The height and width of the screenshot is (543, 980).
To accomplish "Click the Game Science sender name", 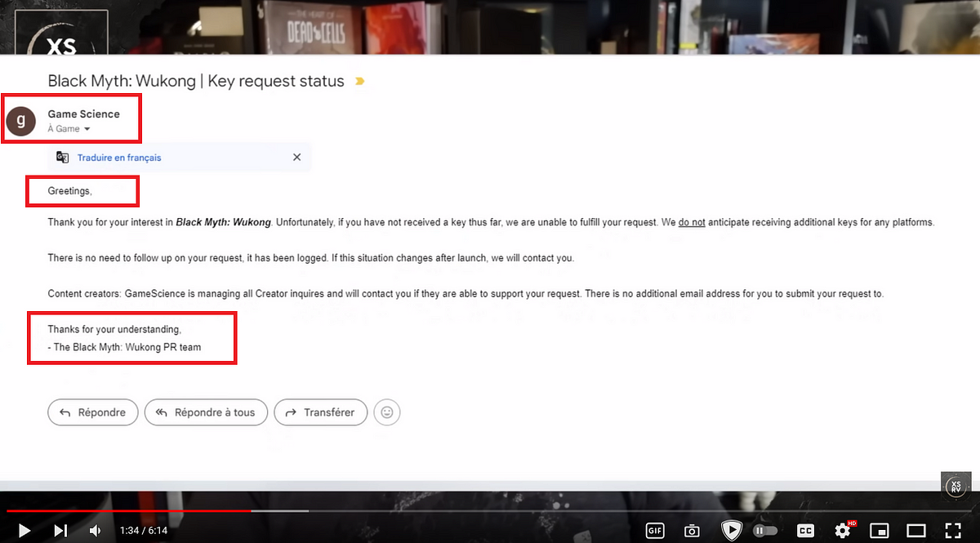I will pyautogui.click(x=83, y=113).
